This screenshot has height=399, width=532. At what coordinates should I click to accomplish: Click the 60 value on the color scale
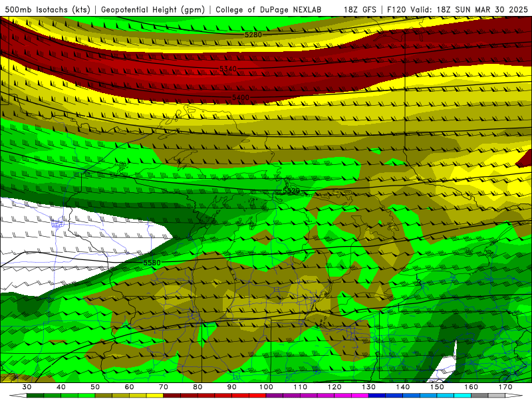[129, 387]
